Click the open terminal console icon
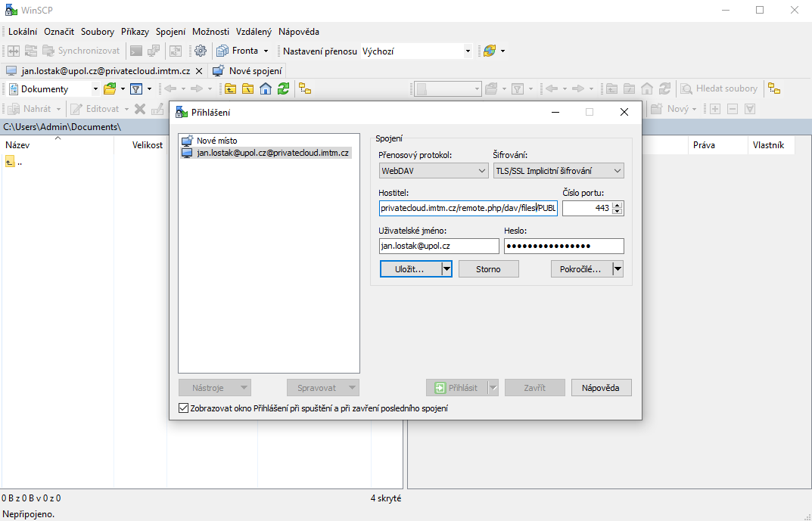This screenshot has width=812, height=521. (x=136, y=51)
